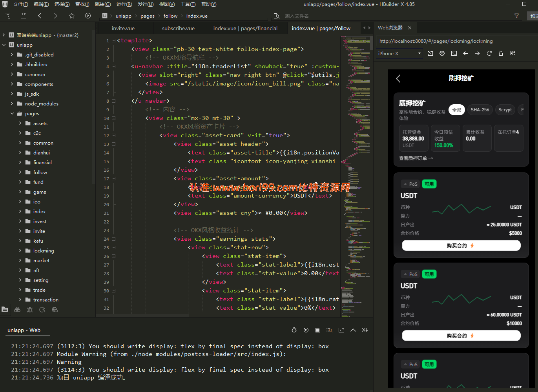This screenshot has height=392, width=538.
Task: Collapse console with the up chevron icon
Action: (x=353, y=330)
